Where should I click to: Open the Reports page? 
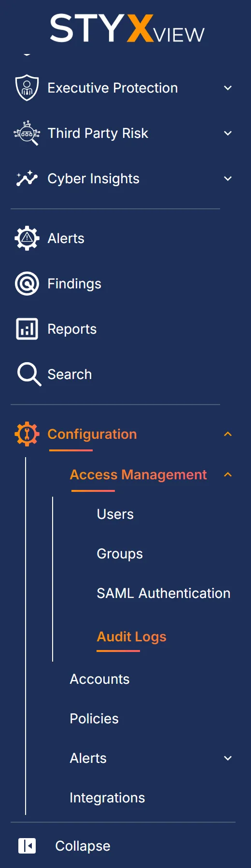(x=72, y=329)
